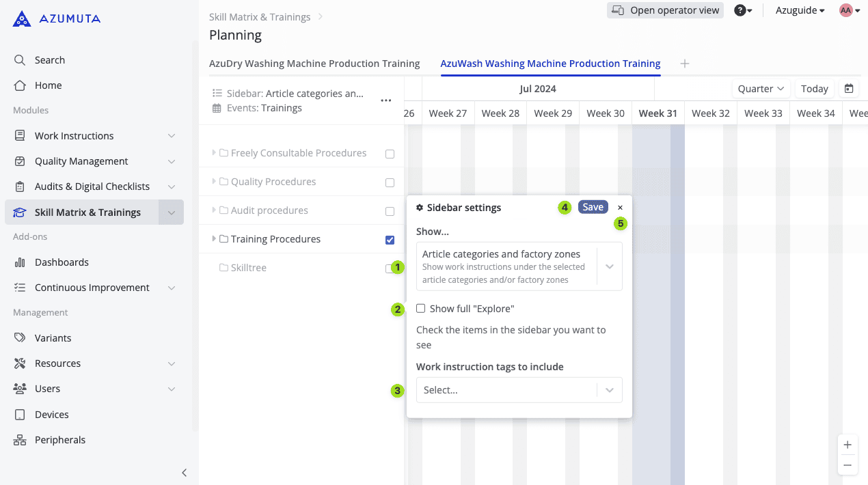Expand the Quality Procedures category
868x485 pixels.
click(x=214, y=182)
